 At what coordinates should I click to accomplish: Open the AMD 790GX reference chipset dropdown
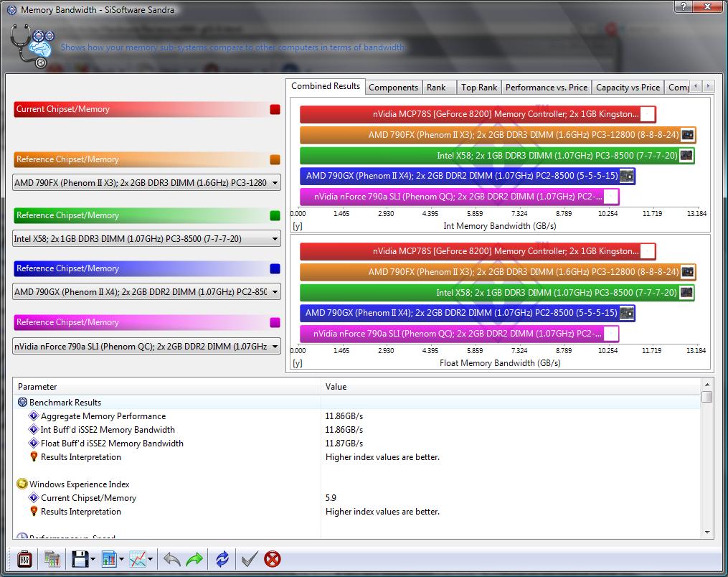click(x=147, y=292)
